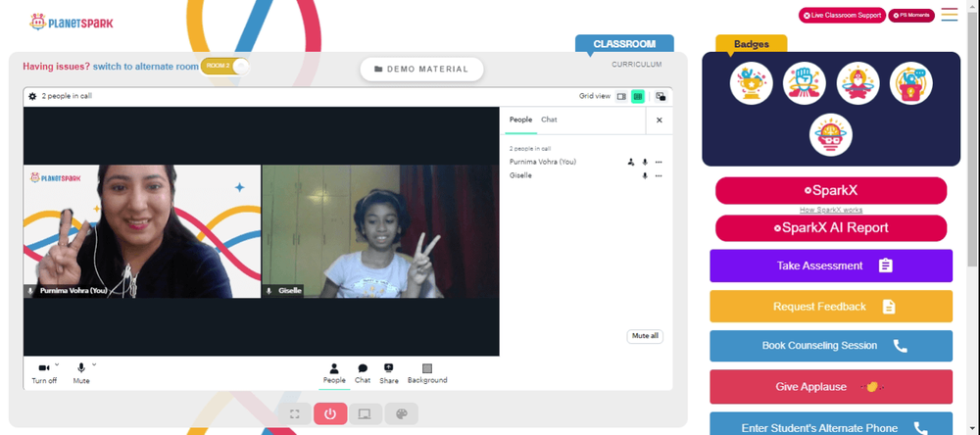The height and width of the screenshot is (435, 980).
Task: Select the green grid view layout icon
Action: point(638,96)
